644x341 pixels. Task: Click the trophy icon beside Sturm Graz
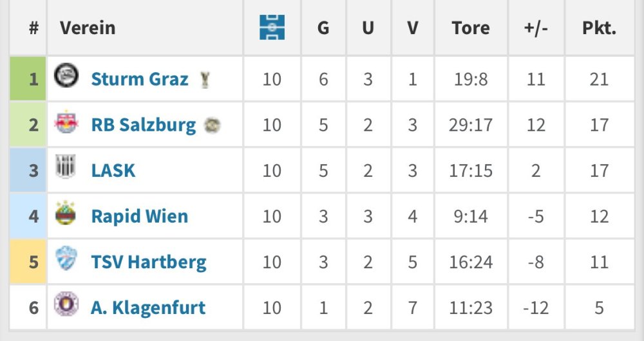point(205,80)
